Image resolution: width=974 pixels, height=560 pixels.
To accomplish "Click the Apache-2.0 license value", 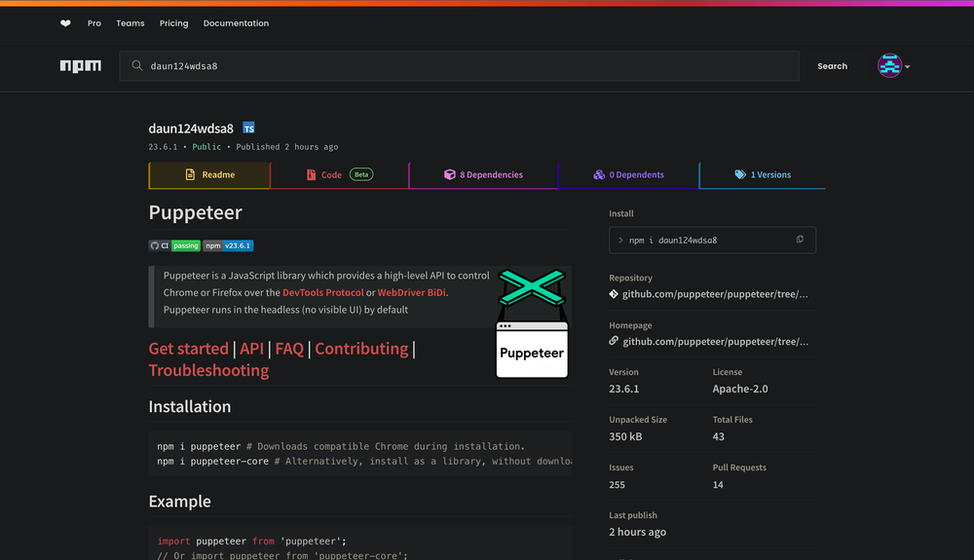I will click(x=740, y=389).
